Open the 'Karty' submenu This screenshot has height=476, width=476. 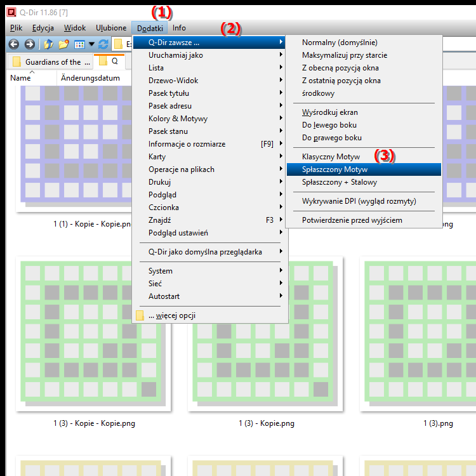(x=209, y=157)
